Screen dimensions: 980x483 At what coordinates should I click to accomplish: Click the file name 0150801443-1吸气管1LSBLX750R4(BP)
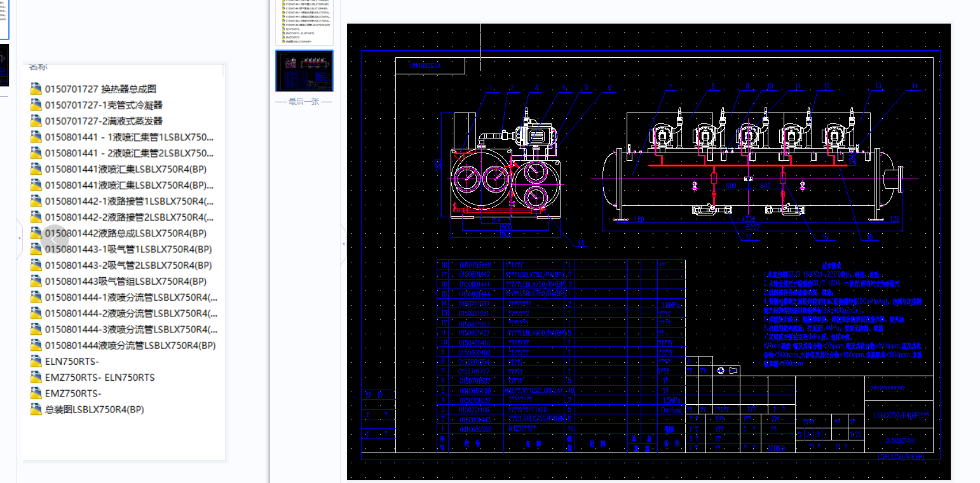click(x=128, y=249)
